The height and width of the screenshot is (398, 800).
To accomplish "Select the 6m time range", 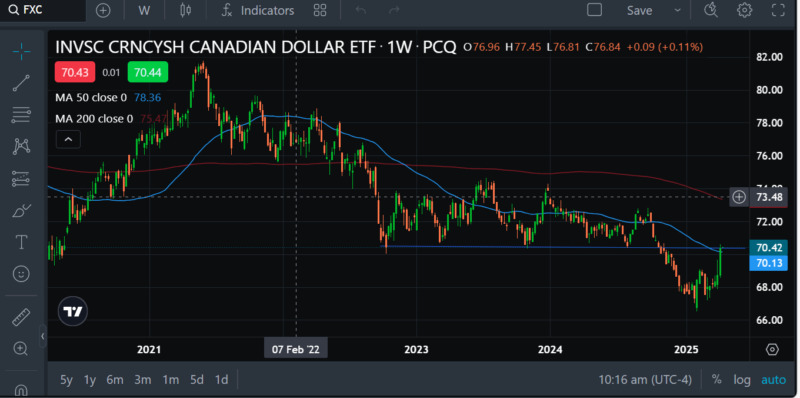I will (115, 380).
